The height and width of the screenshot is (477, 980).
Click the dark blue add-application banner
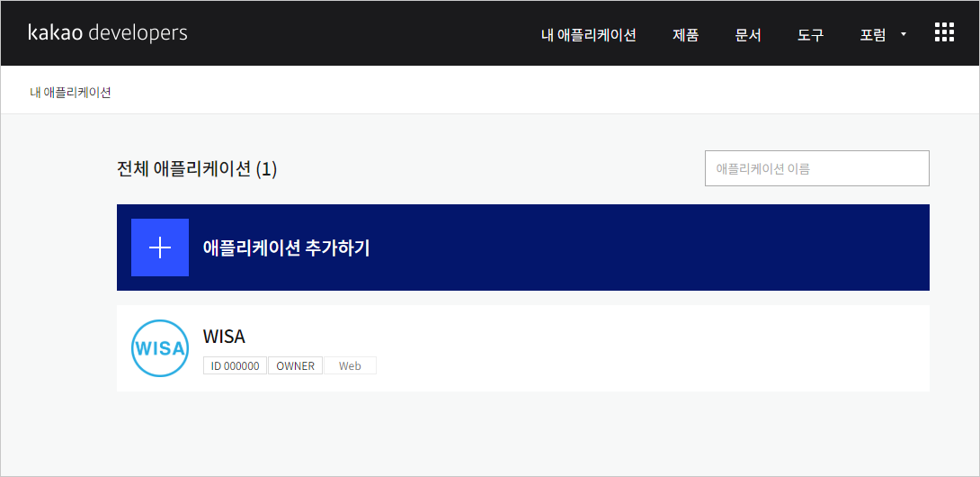pos(523,247)
